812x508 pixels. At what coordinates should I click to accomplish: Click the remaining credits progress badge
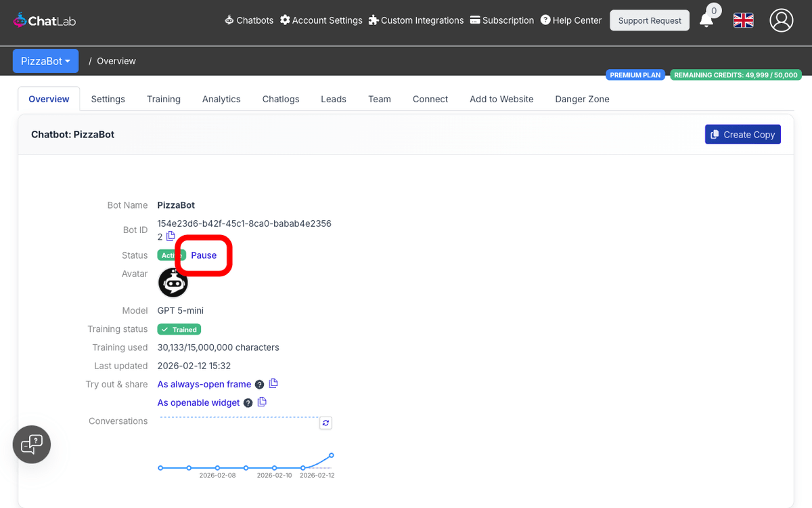click(x=736, y=75)
